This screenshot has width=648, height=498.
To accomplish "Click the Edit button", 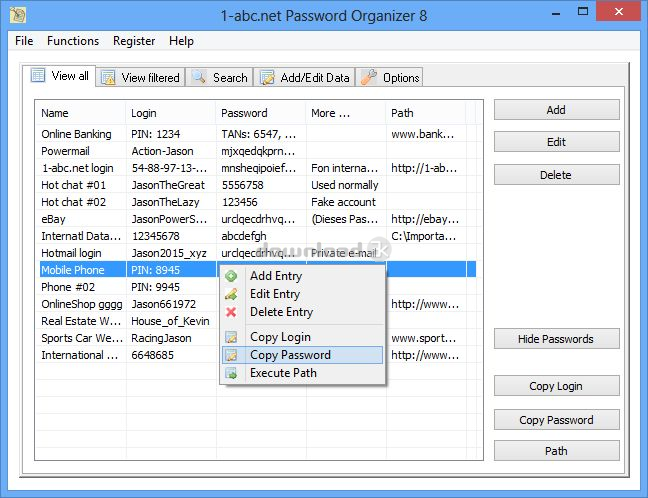I will coord(557,142).
